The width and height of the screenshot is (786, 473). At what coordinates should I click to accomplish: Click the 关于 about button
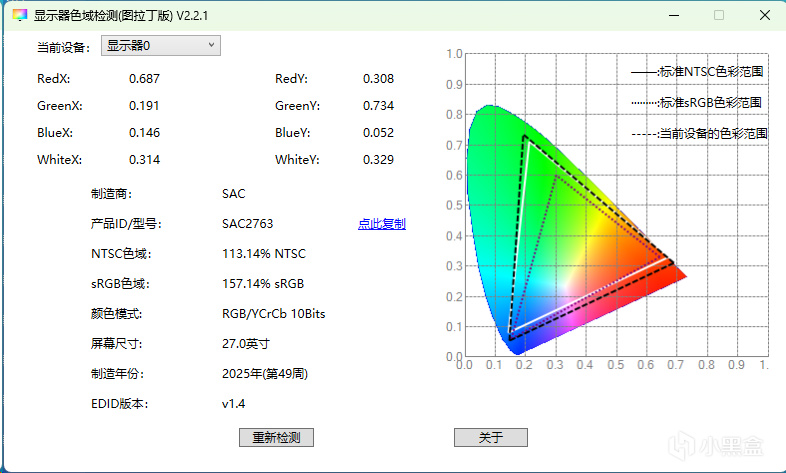pyautogui.click(x=491, y=437)
